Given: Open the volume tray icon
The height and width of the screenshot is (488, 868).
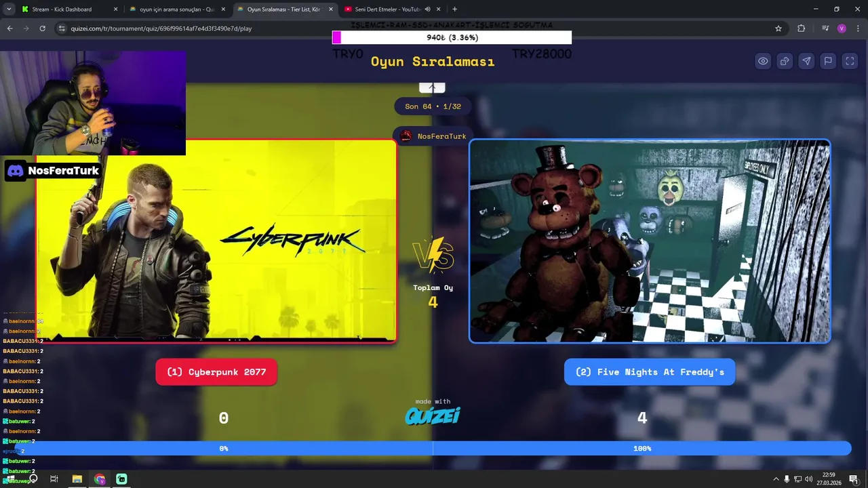Looking at the screenshot, I should pyautogui.click(x=808, y=479).
